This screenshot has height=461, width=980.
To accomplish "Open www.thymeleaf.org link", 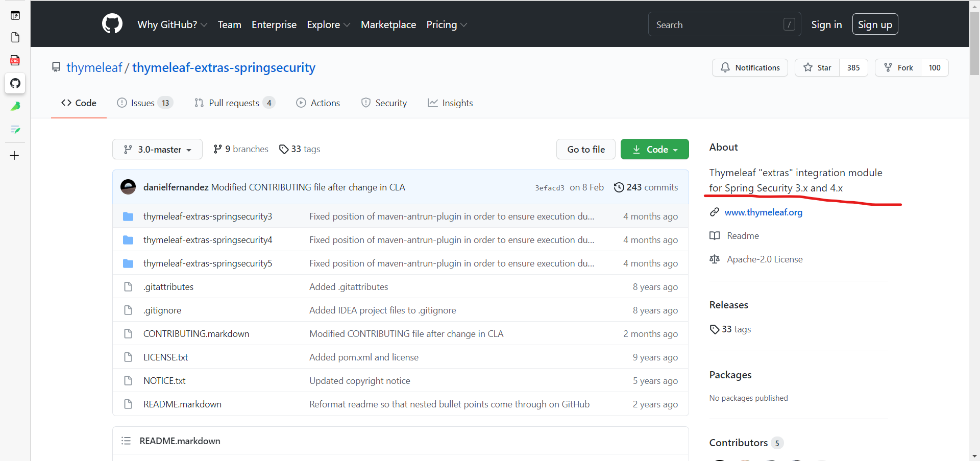I will (x=764, y=212).
